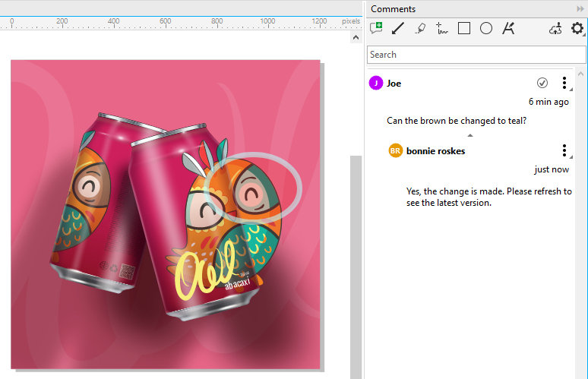
Task: Select the bonnie roskes BR avatar
Action: [395, 150]
